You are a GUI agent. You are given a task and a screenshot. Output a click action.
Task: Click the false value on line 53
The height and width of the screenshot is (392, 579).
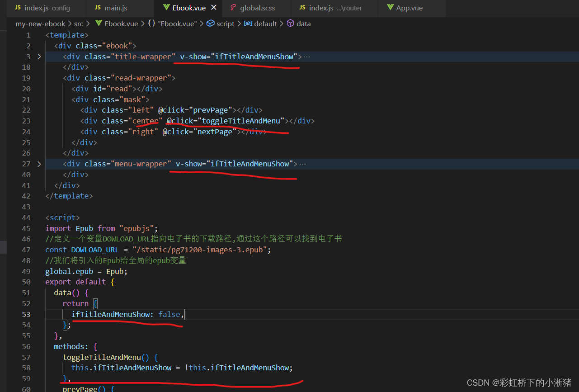169,314
